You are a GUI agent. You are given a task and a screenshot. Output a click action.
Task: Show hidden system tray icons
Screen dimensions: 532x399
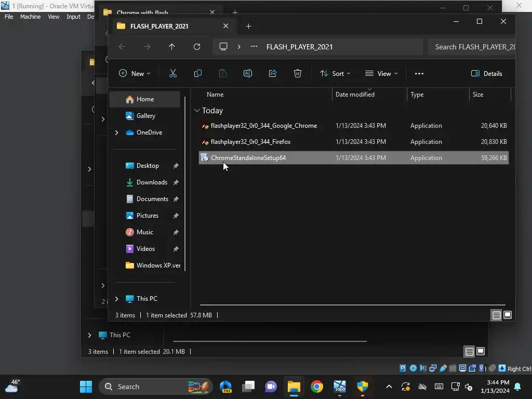[x=389, y=387]
